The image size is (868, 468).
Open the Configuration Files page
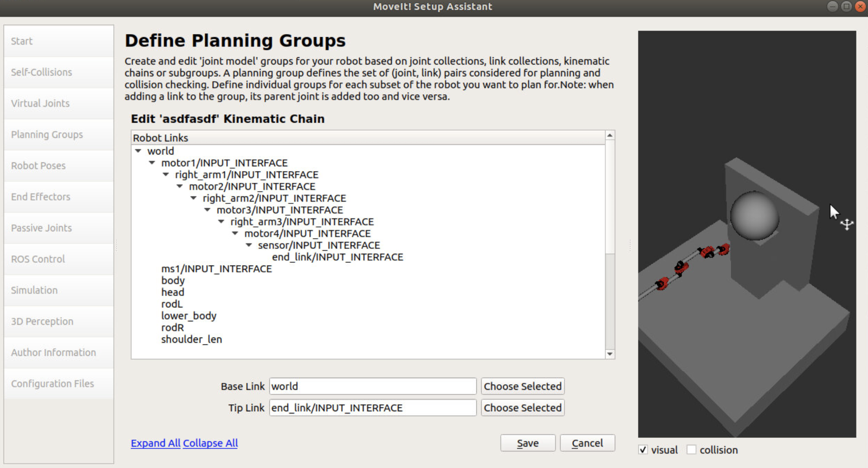coord(52,384)
